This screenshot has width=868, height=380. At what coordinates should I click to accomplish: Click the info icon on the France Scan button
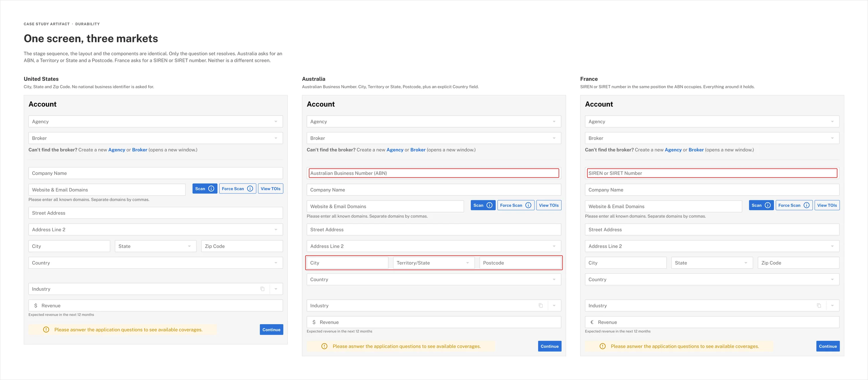pos(768,205)
